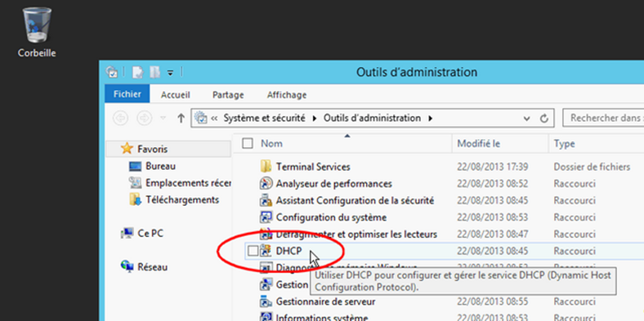Click the Gestionnaire de serveur icon
Screen dimensions: 644x321
pos(266,301)
